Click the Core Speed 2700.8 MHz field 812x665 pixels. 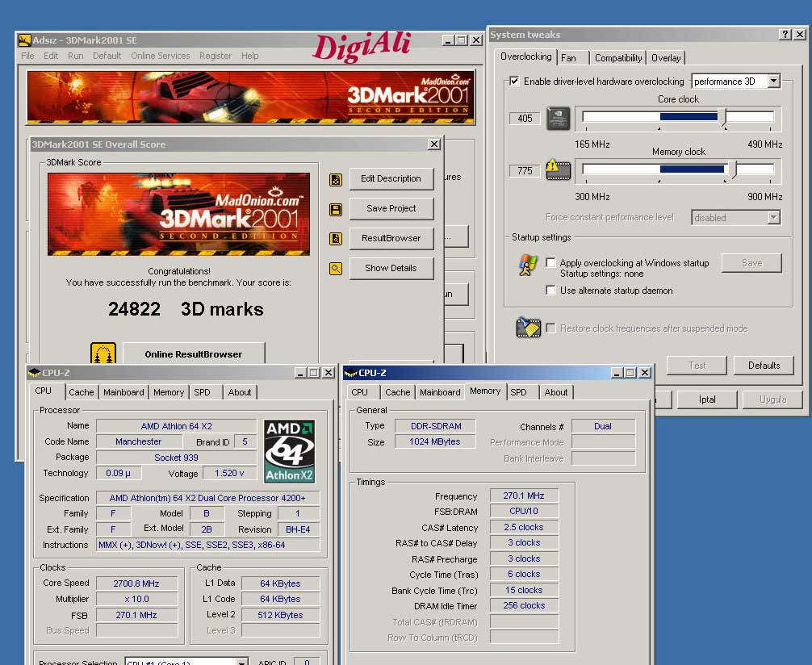(136, 583)
